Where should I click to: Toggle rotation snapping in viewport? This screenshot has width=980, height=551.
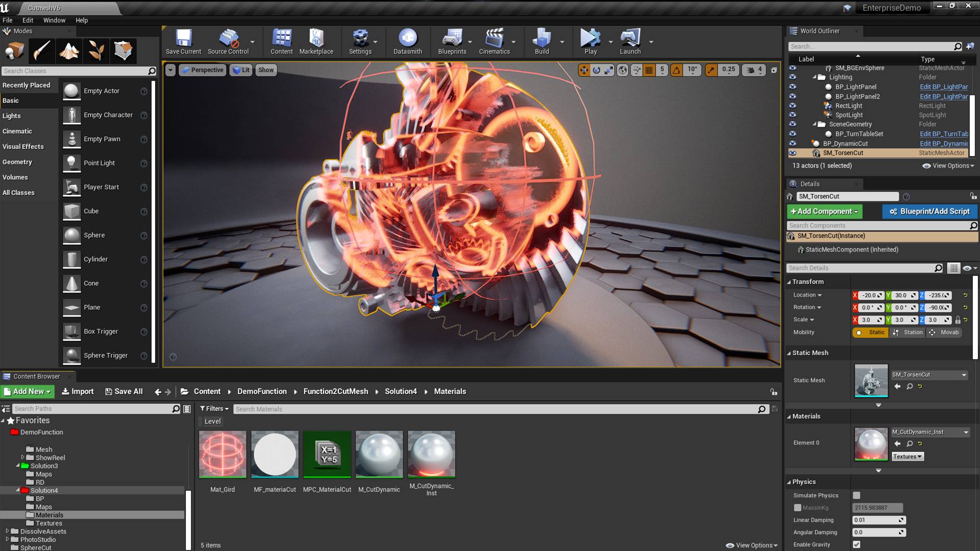coord(676,70)
